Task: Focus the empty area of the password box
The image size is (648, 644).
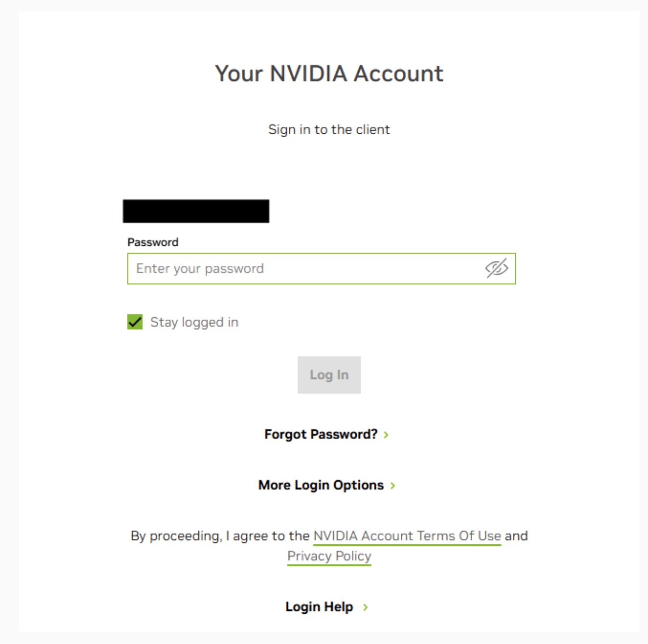Action: point(372,268)
